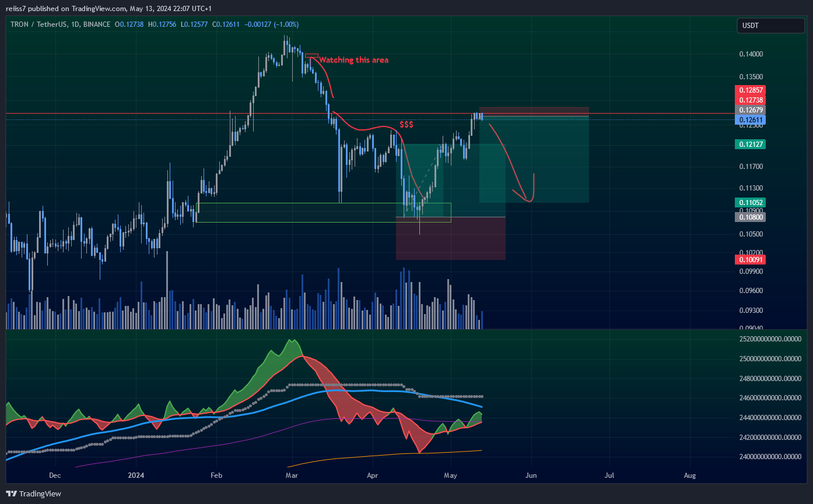Viewport: 813px width, 504px height.
Task: Click the 246000000000.00000 indicator axis value
Action: click(770, 398)
